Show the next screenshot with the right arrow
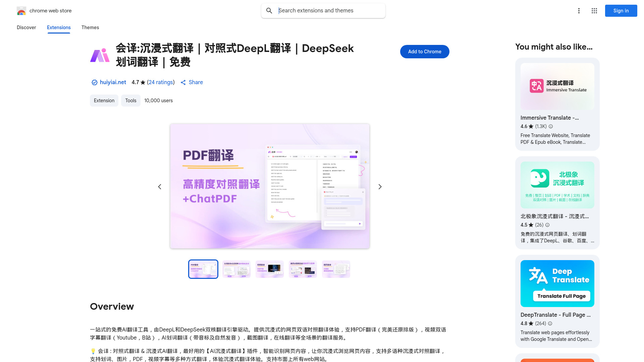 (x=380, y=187)
